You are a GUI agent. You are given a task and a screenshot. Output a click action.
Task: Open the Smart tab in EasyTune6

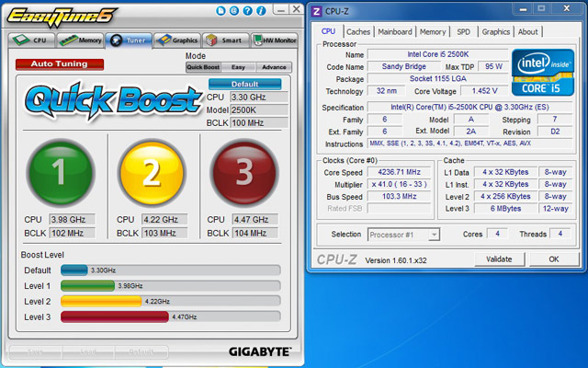click(226, 40)
